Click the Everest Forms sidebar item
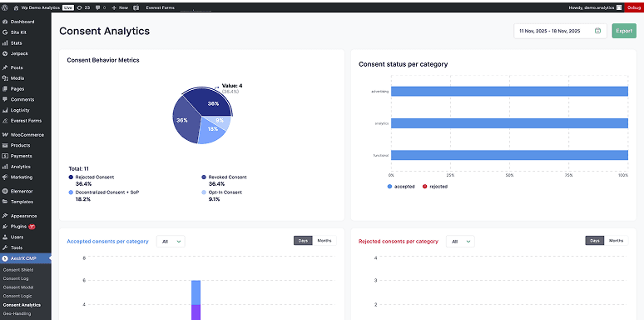This screenshot has height=320, width=644. [26, 121]
